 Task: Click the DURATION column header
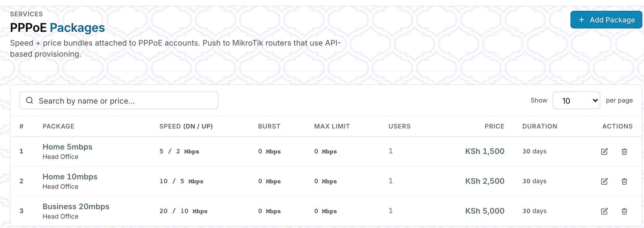(540, 126)
